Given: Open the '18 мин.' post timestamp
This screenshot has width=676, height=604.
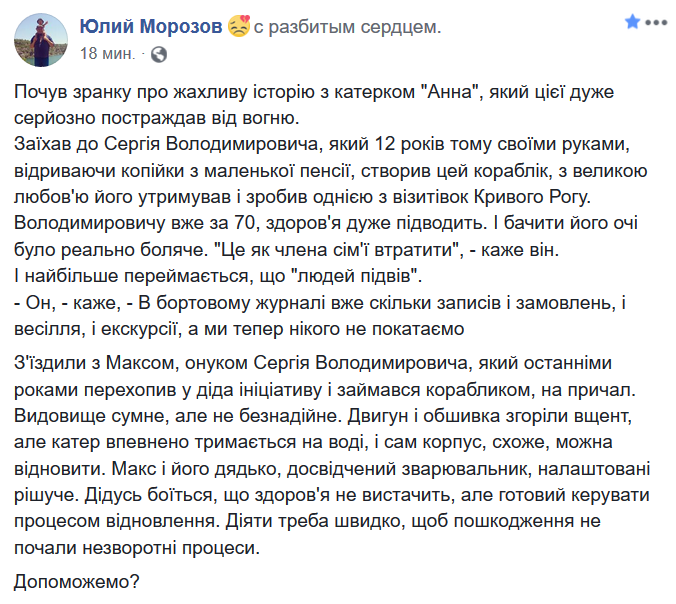Looking at the screenshot, I should (107, 53).
